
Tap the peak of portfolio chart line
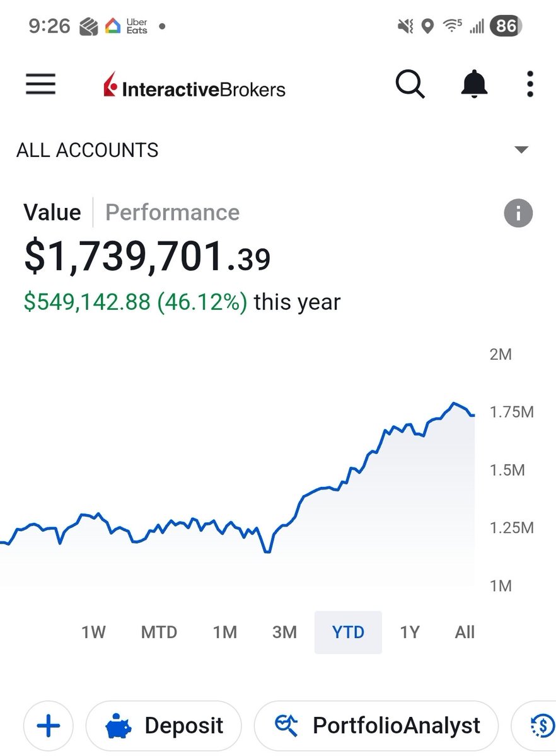point(453,403)
